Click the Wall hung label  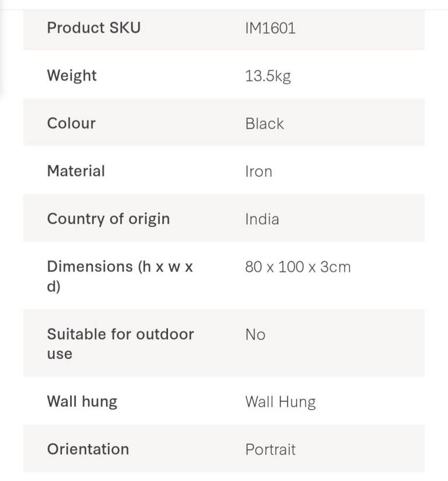coord(82,402)
